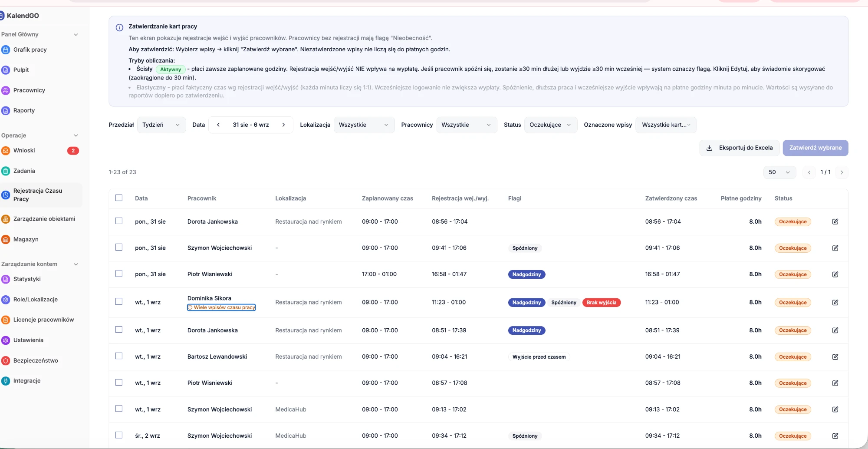Screen dimensions: 868x449
Task: Open the Bezpieczeństwo shield icon
Action: coord(6,361)
